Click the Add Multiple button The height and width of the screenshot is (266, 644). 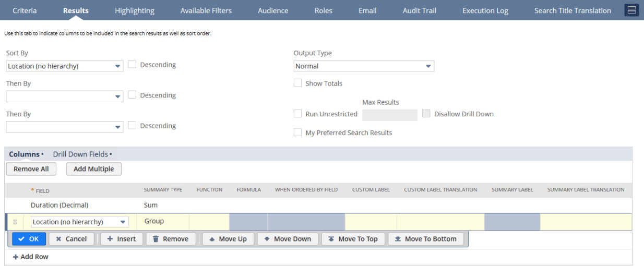[x=94, y=169]
